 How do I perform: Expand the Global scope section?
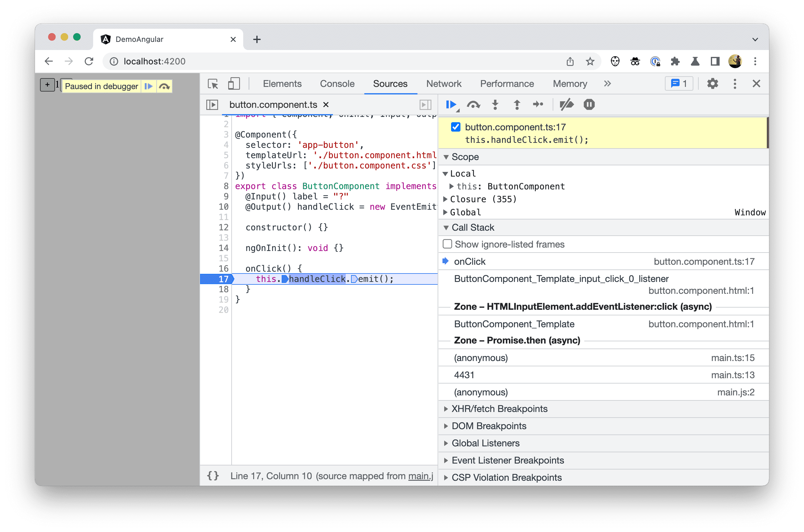449,212
